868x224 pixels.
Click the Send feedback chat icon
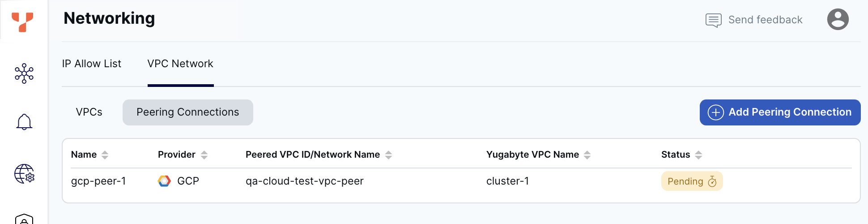click(713, 20)
